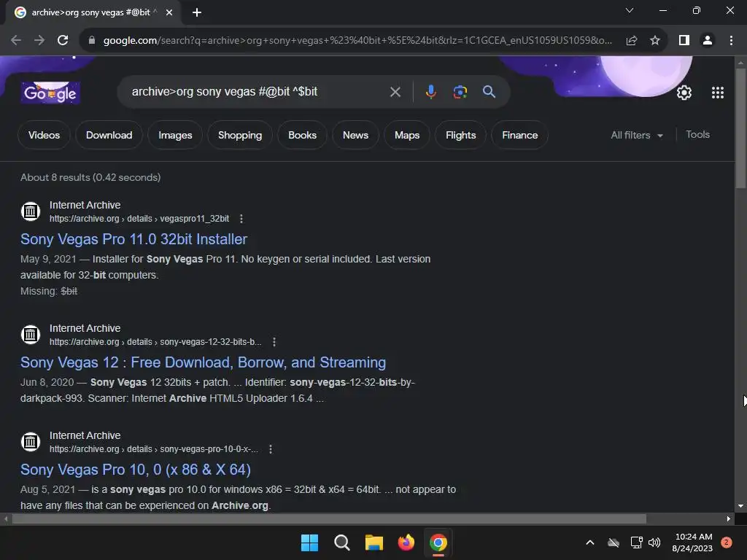Viewport: 747px width, 560px height.
Task: Submit search with magnifier icon
Action: [489, 91]
